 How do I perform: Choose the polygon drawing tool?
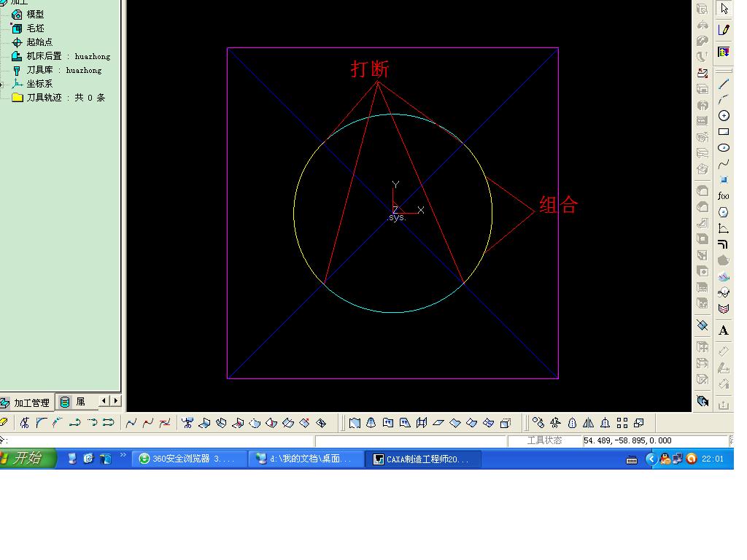click(724, 212)
